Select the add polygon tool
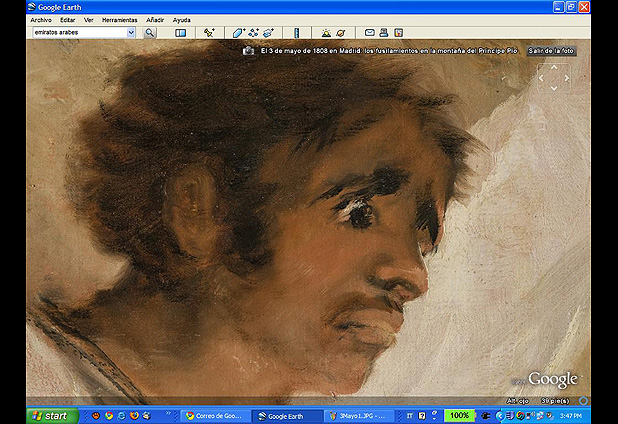 click(239, 33)
